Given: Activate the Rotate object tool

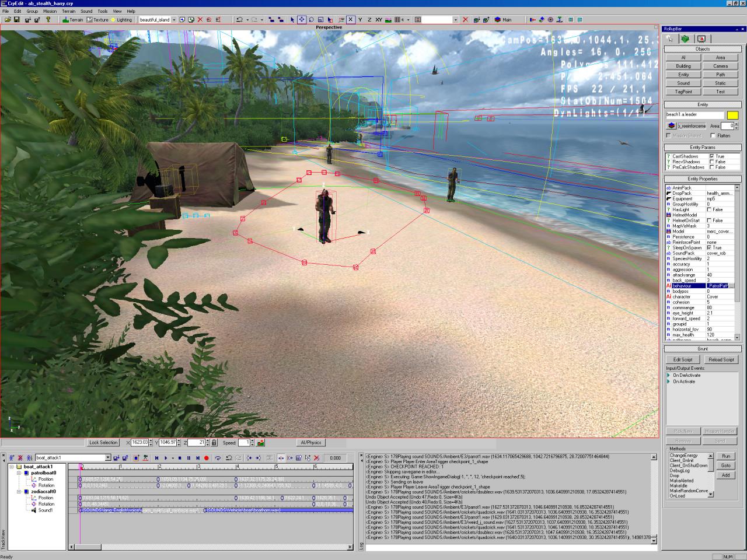Looking at the screenshot, I should pyautogui.click(x=311, y=20).
